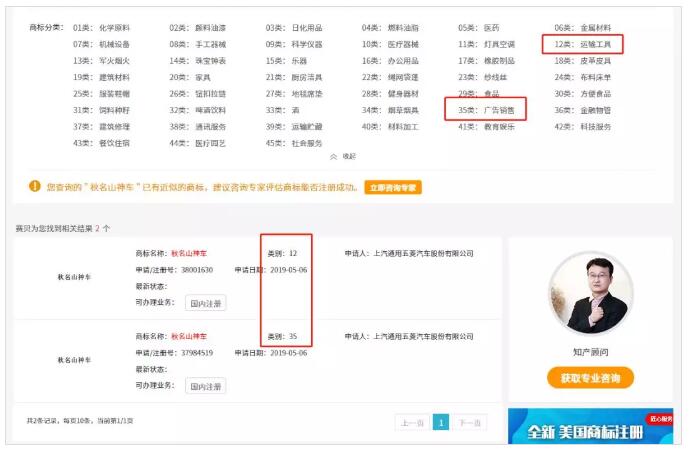Viewport: 690px width, 454px height.
Task: Click the orange warning icon beside the notice
Action: point(34,187)
